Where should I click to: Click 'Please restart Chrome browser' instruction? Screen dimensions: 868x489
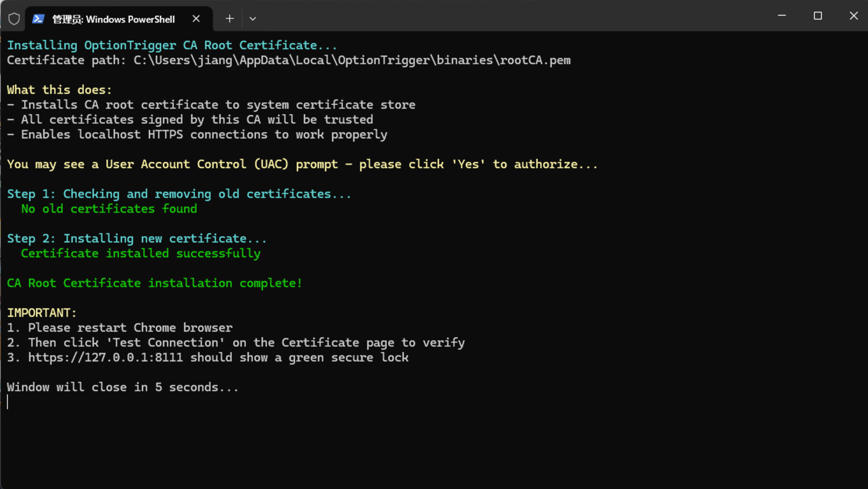[130, 328]
